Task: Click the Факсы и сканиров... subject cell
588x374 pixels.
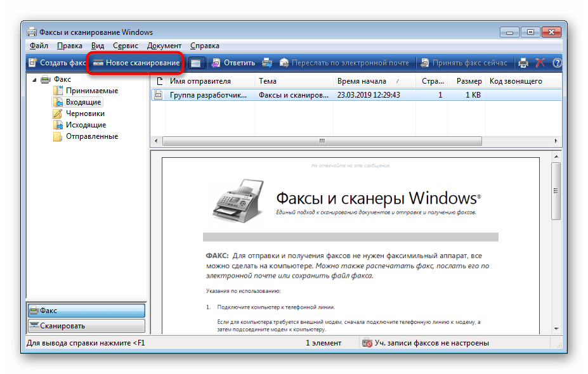Action: (x=293, y=95)
